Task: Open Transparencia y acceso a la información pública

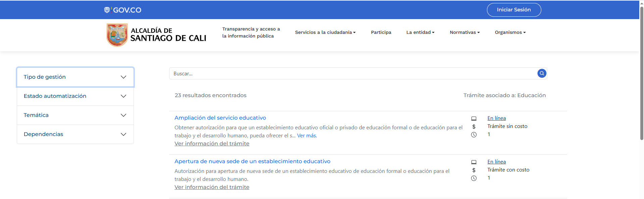Action: coord(251,32)
